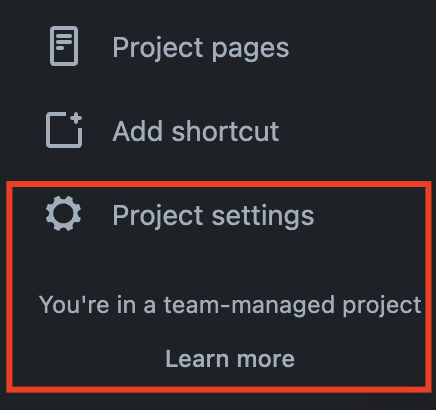Viewport: 436px width, 410px height.
Task: Click the text lines inside the pages icon
Action: pos(64,42)
